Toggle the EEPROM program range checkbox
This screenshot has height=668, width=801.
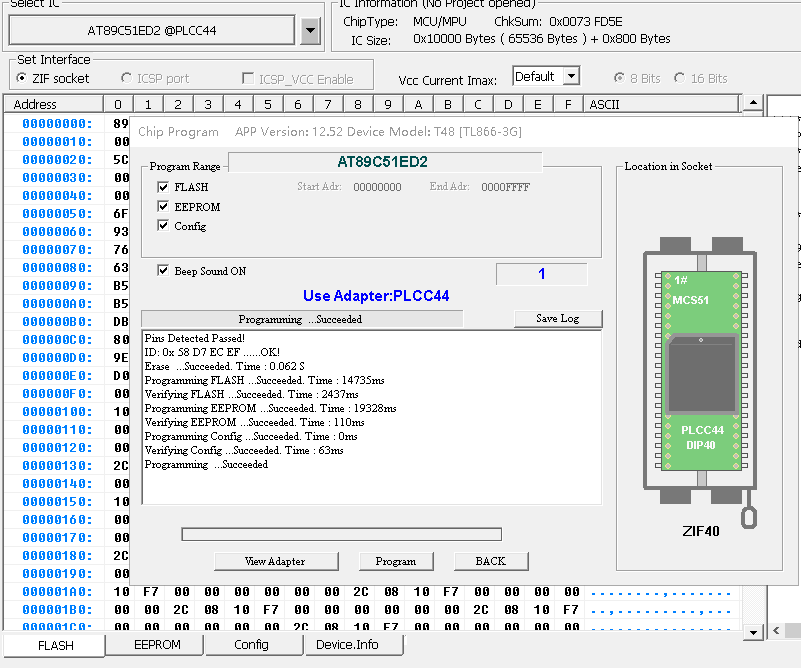(164, 207)
